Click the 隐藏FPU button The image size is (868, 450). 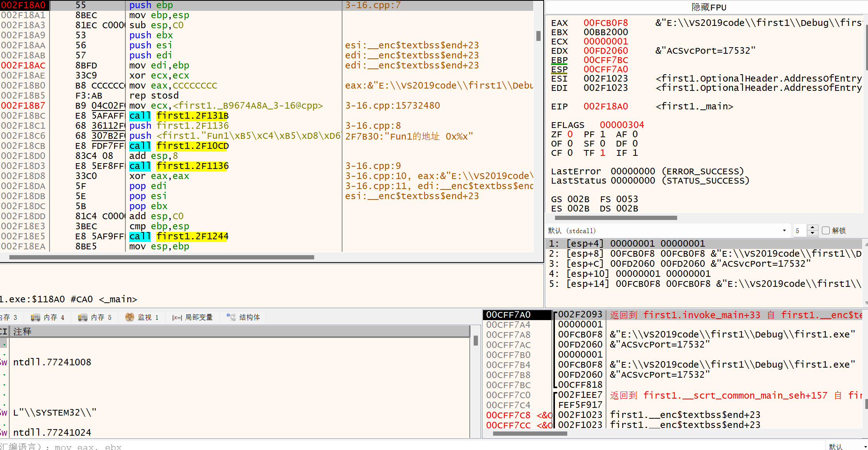709,7
